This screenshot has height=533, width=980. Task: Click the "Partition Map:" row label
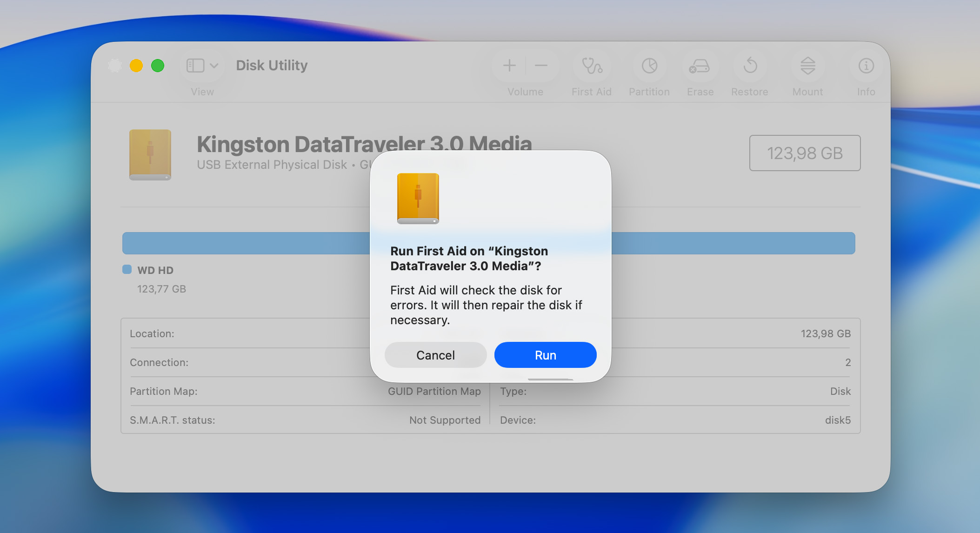tap(164, 391)
